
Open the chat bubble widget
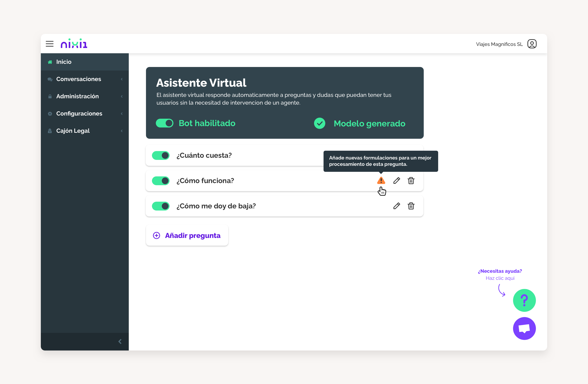[x=525, y=328]
